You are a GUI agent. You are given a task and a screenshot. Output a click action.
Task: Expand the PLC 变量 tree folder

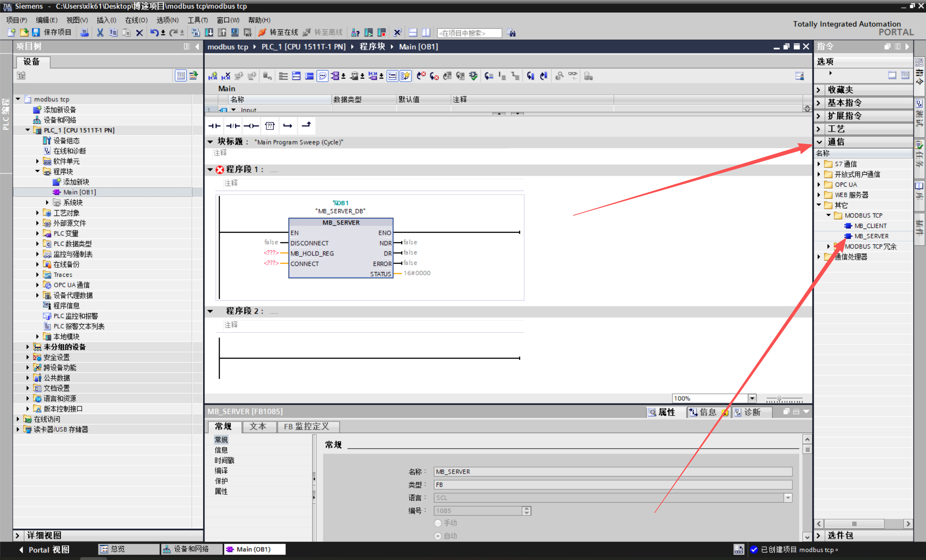tap(37, 234)
